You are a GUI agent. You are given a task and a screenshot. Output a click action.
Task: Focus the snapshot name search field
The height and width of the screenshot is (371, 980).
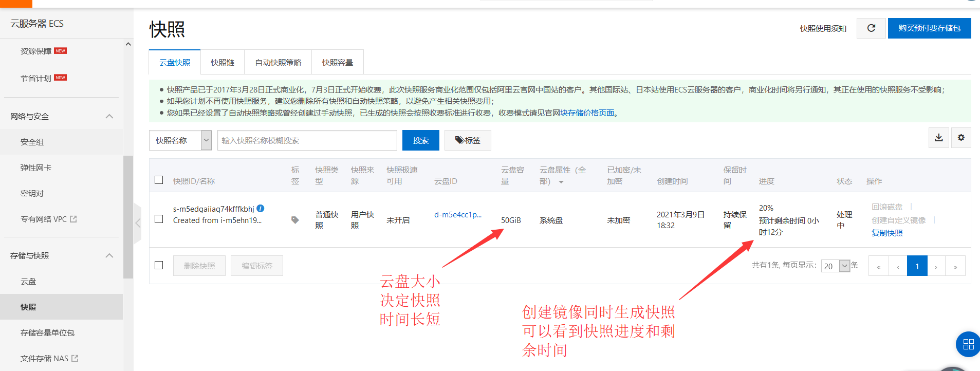(307, 140)
